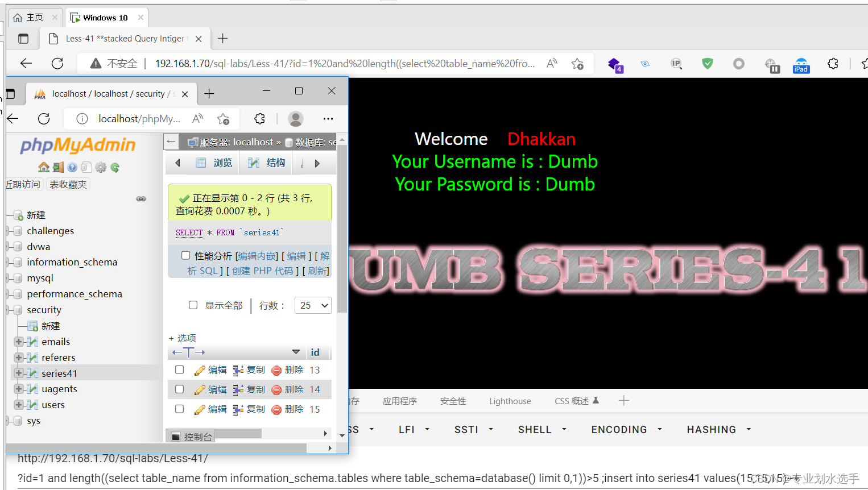Click the IP extension icon
The image size is (868, 490).
click(x=676, y=64)
